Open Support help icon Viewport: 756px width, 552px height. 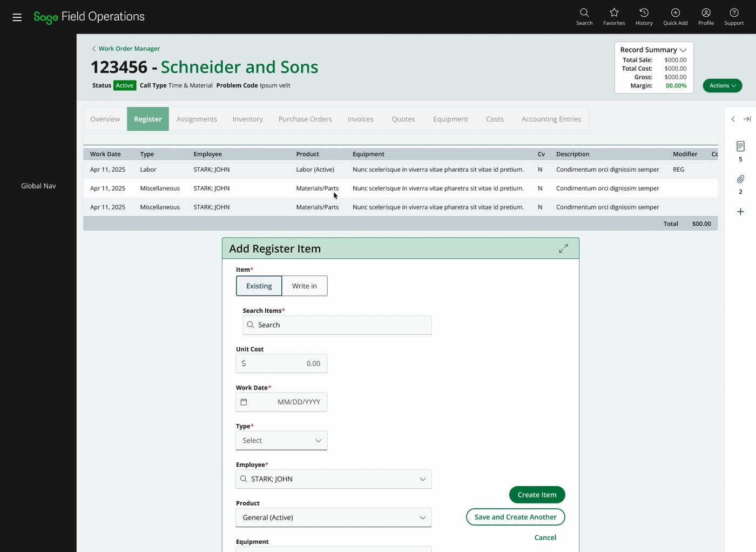734,16
